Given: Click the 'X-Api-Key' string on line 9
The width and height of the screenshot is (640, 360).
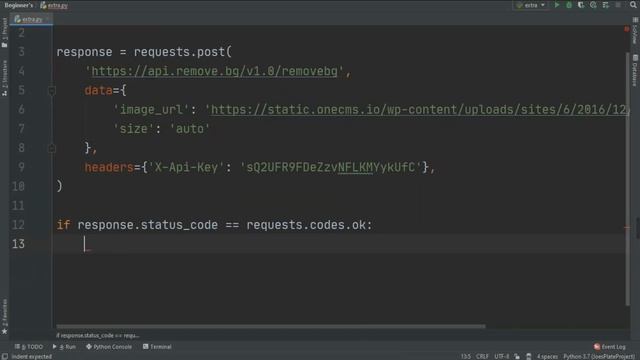Looking at the screenshot, I should 186,167.
